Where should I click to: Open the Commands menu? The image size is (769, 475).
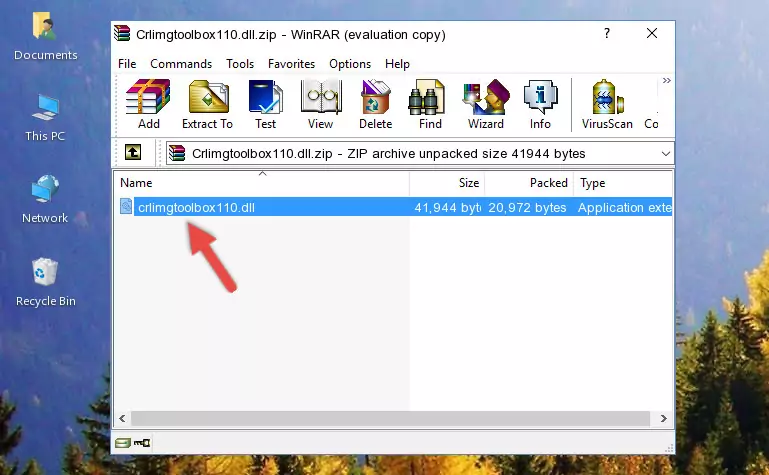[x=181, y=64]
